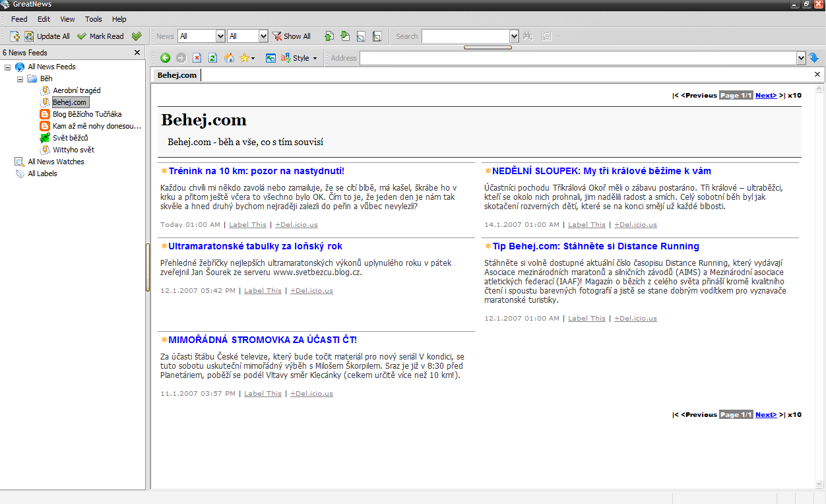Collapse the All News Feeds tree node
826x504 pixels.
(x=8, y=67)
